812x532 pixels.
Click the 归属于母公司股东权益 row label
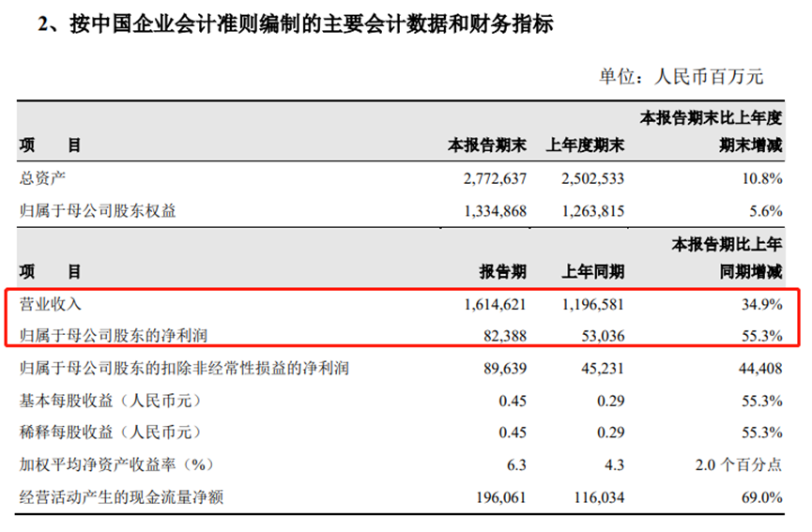(98, 211)
